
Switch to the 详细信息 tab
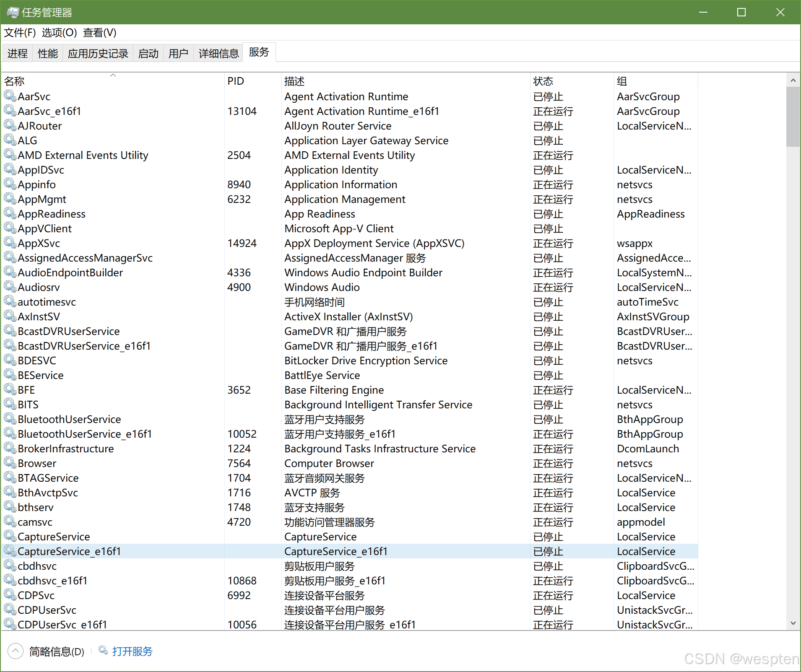tap(218, 53)
